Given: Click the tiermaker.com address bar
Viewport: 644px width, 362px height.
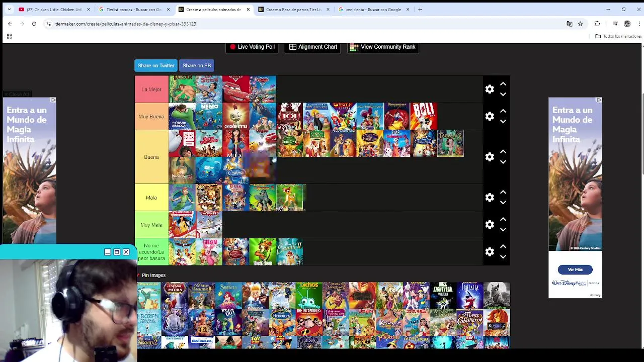Looking at the screenshot, I should coord(302,24).
